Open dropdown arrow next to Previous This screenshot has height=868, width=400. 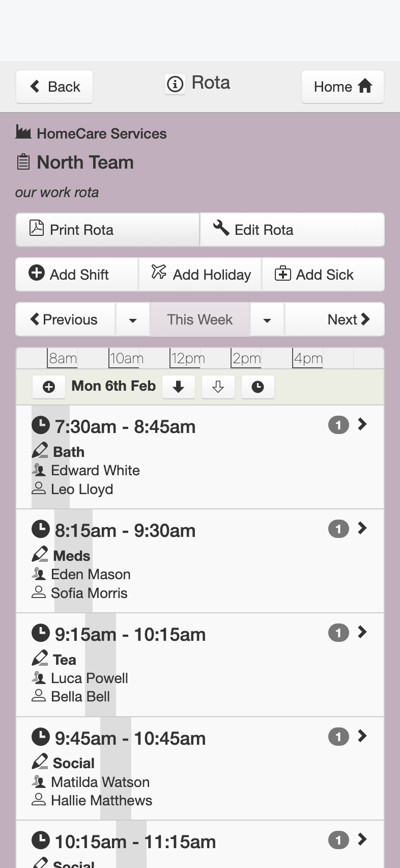(133, 320)
